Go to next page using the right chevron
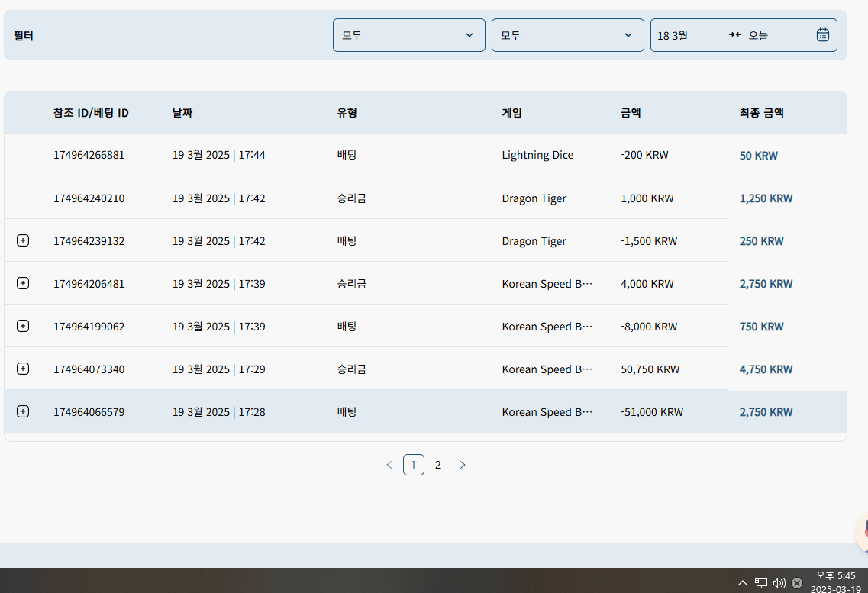The image size is (868, 593). [x=463, y=465]
